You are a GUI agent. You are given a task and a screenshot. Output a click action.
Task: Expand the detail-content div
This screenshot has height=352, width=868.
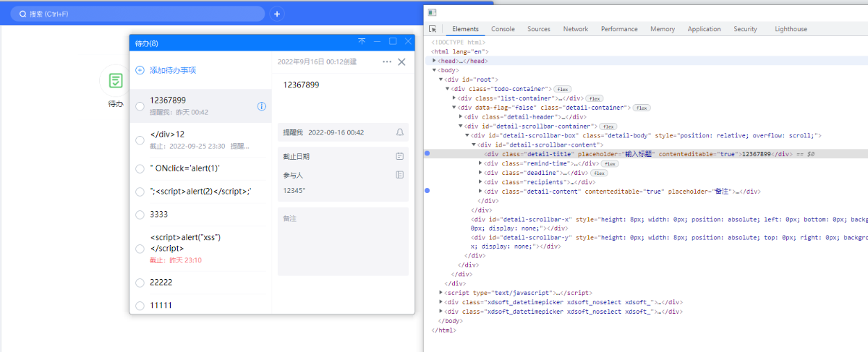[x=480, y=192]
